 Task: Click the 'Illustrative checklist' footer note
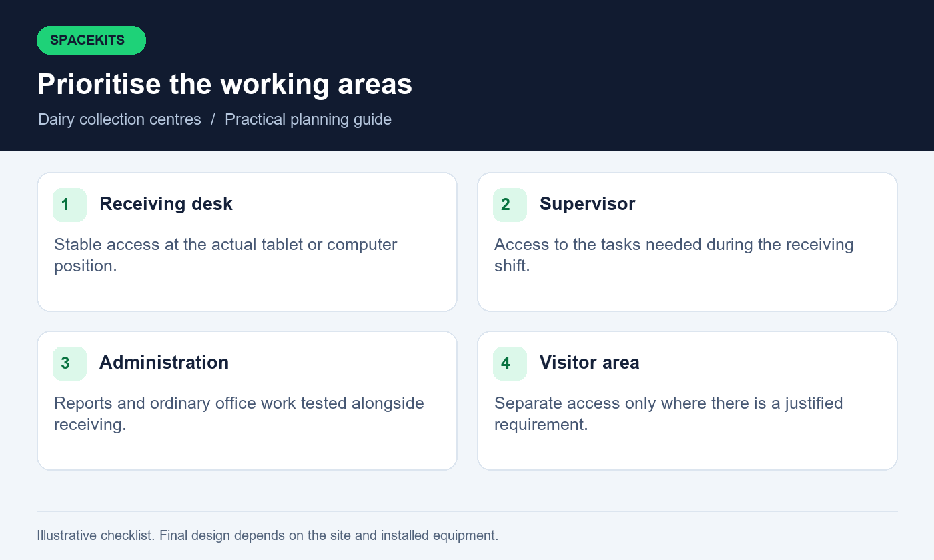point(268,535)
